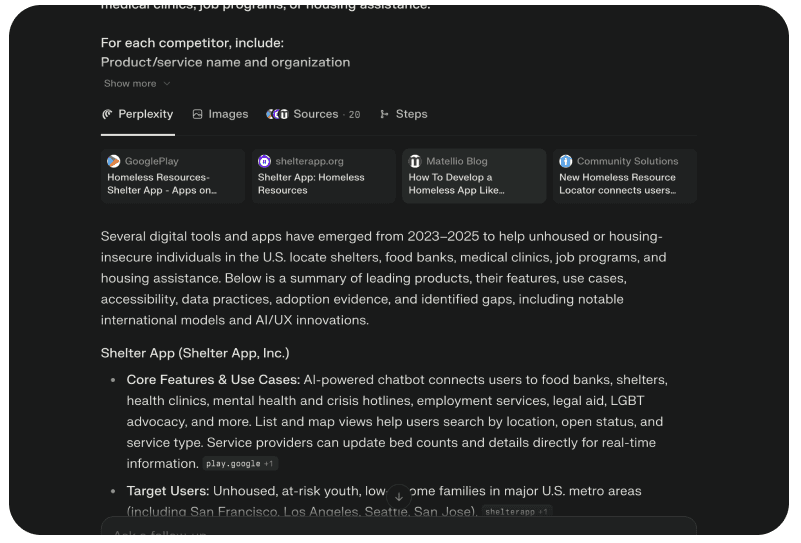Open the Sources tab
This screenshot has width=801, height=543.
click(x=313, y=114)
